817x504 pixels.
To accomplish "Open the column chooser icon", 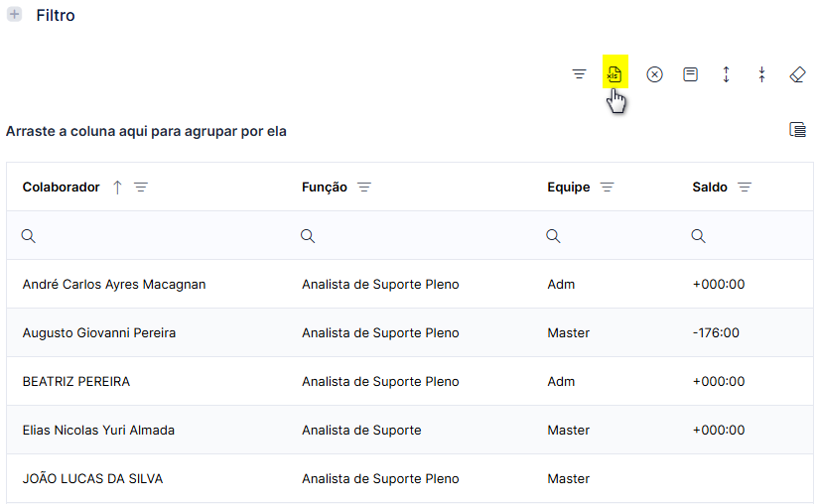I will pos(797,130).
